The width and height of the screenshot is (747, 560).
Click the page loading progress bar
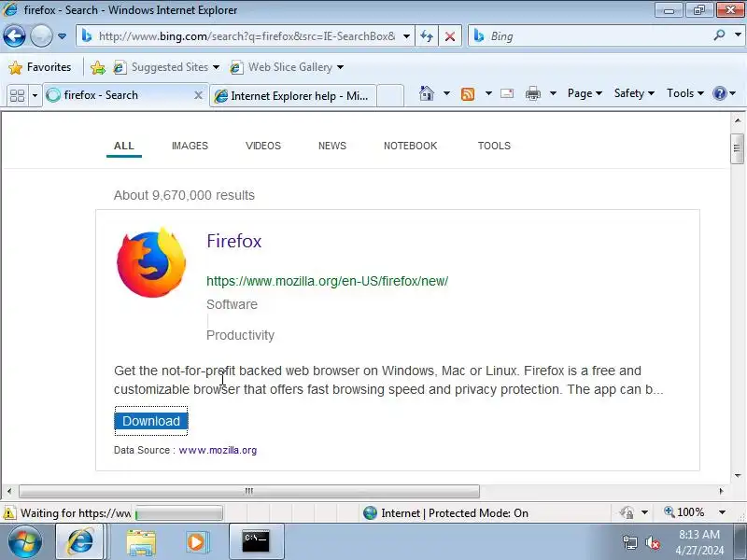tap(178, 513)
